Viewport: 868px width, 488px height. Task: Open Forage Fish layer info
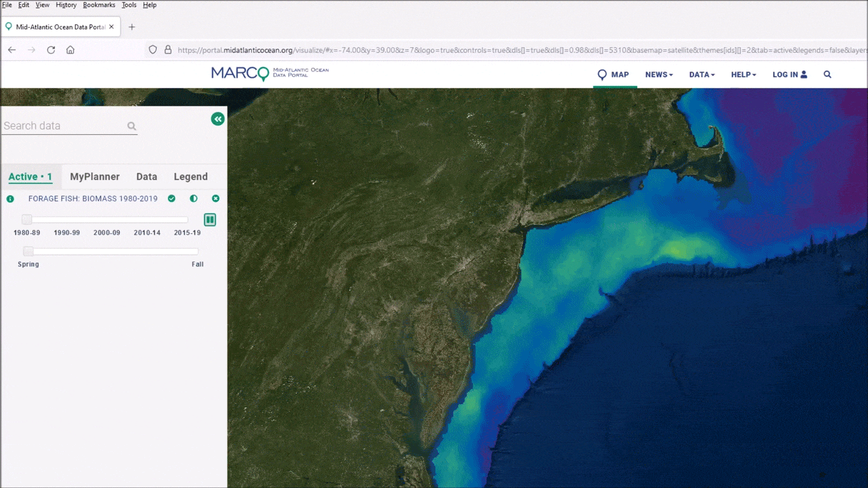10,199
